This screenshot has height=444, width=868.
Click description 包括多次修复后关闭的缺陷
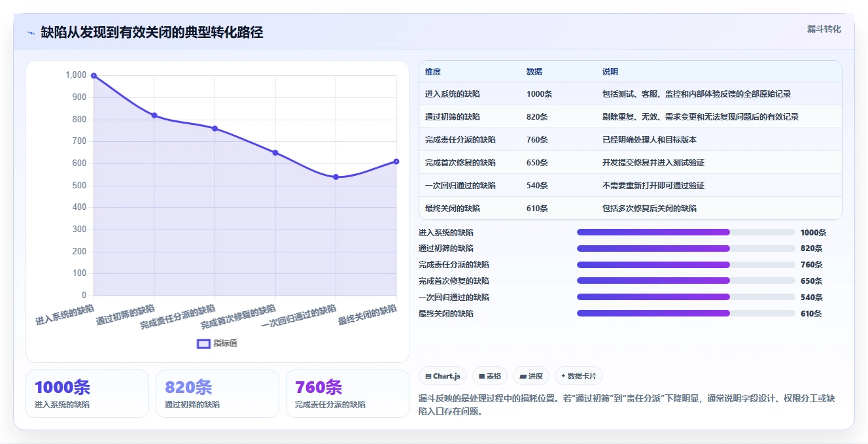coord(650,209)
